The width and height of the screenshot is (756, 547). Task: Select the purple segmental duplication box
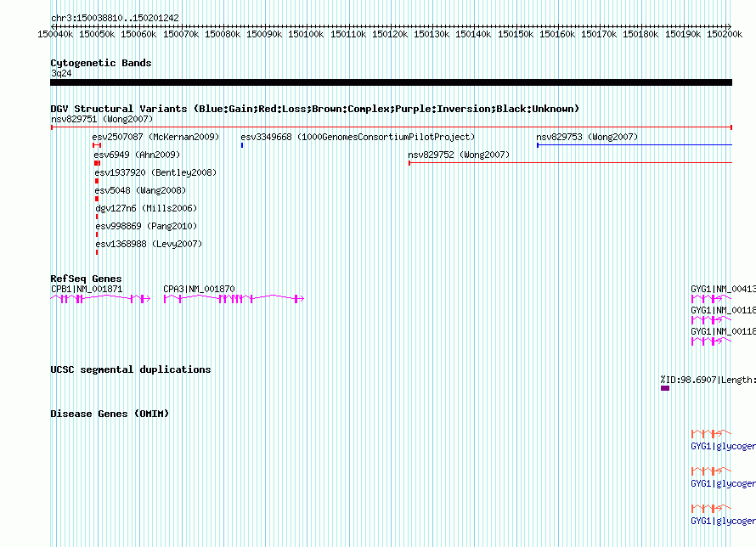click(665, 388)
